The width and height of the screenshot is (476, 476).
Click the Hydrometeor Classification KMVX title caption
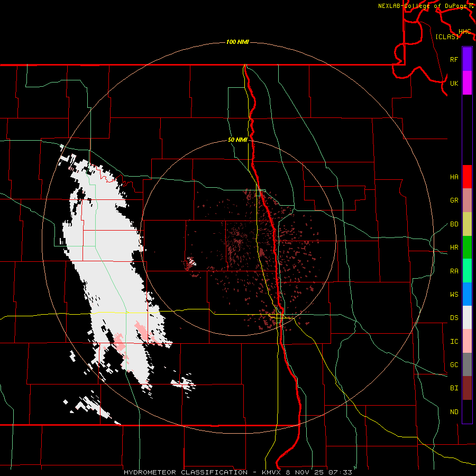(x=237, y=472)
